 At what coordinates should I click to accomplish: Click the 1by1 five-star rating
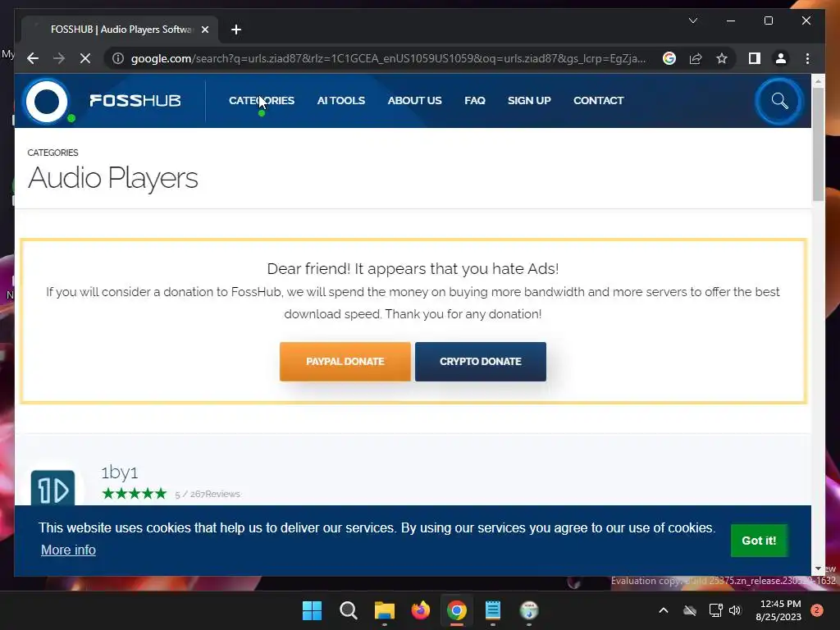(135, 493)
